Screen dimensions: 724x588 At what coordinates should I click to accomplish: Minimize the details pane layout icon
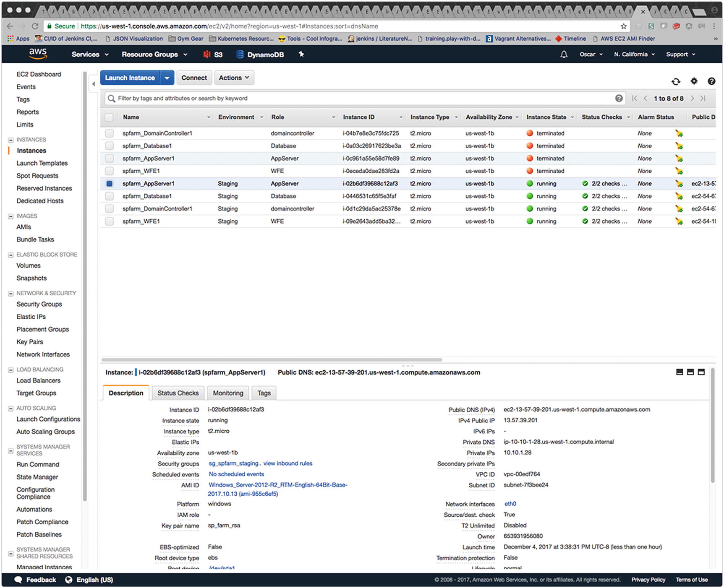(680, 372)
